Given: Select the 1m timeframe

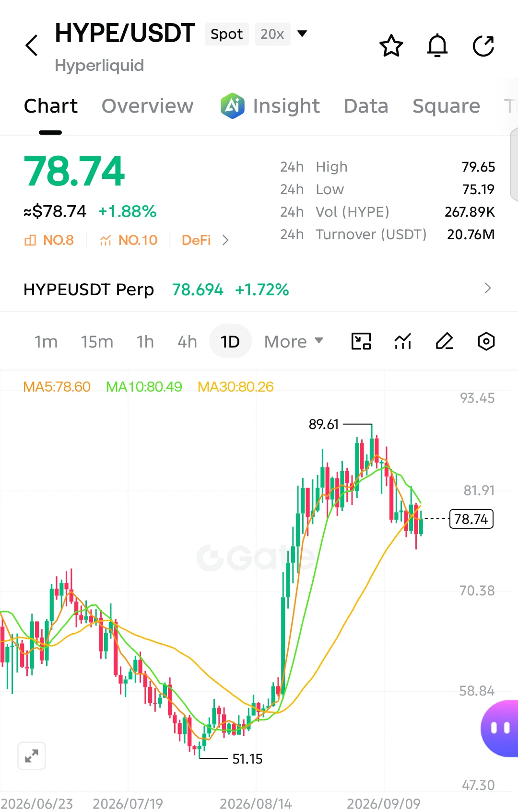Looking at the screenshot, I should tap(46, 342).
